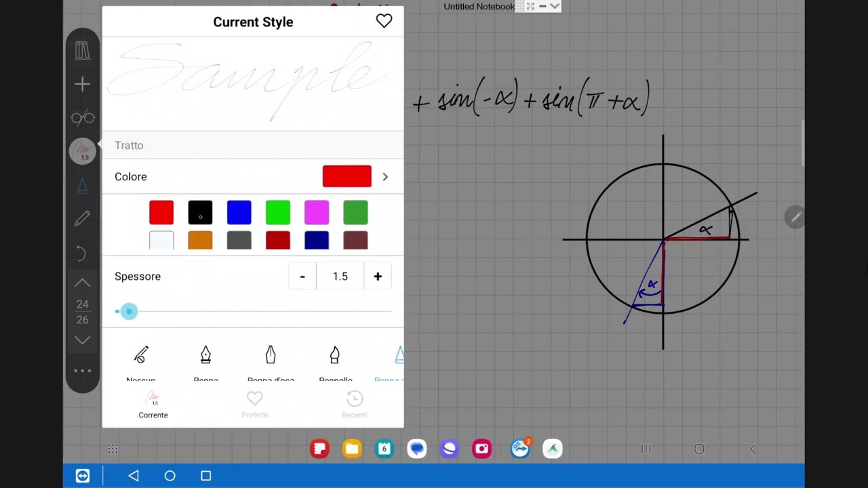868x488 pixels.
Task: Click the Spessore thickness slider handle
Action: (128, 311)
